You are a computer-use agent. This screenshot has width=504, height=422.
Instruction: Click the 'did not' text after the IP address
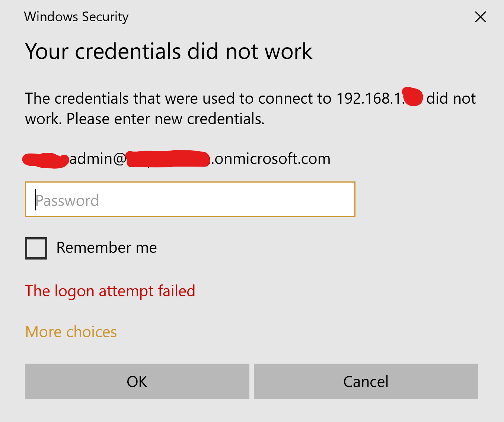451,99
